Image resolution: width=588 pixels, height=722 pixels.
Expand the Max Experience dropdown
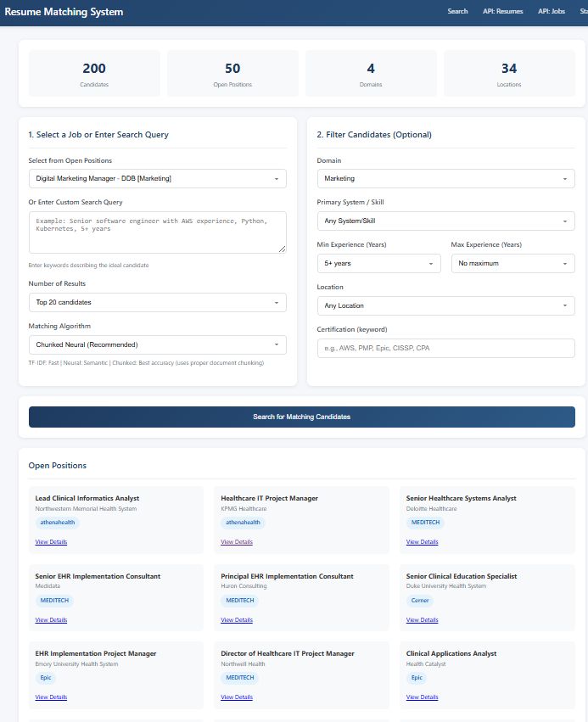pos(513,263)
